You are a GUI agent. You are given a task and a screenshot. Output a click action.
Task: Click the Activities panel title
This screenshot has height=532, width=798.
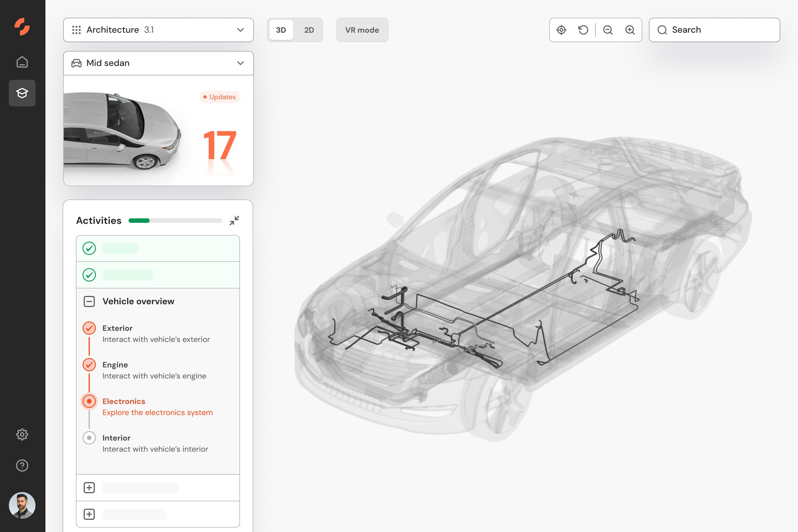click(x=99, y=221)
